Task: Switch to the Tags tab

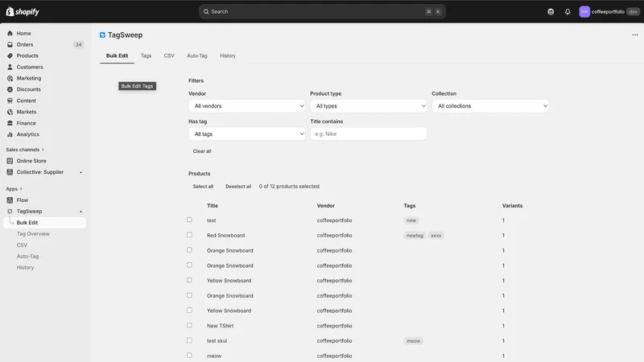Action: pyautogui.click(x=146, y=56)
